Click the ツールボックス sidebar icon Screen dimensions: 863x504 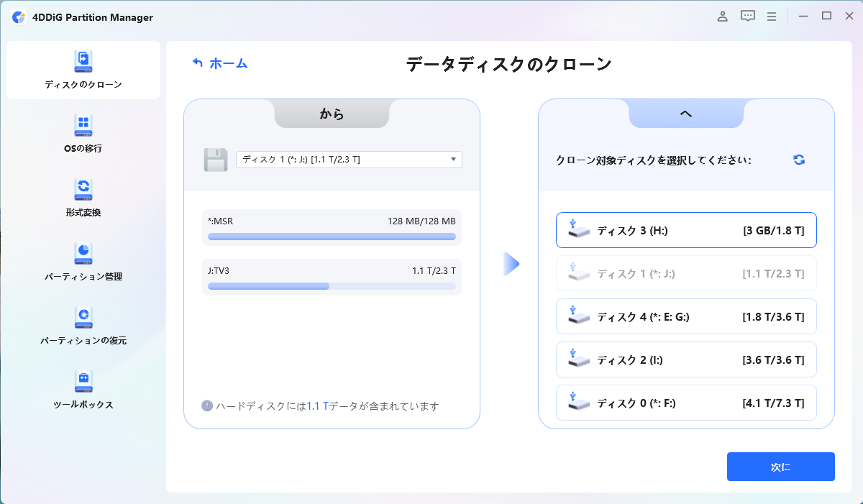point(83,381)
